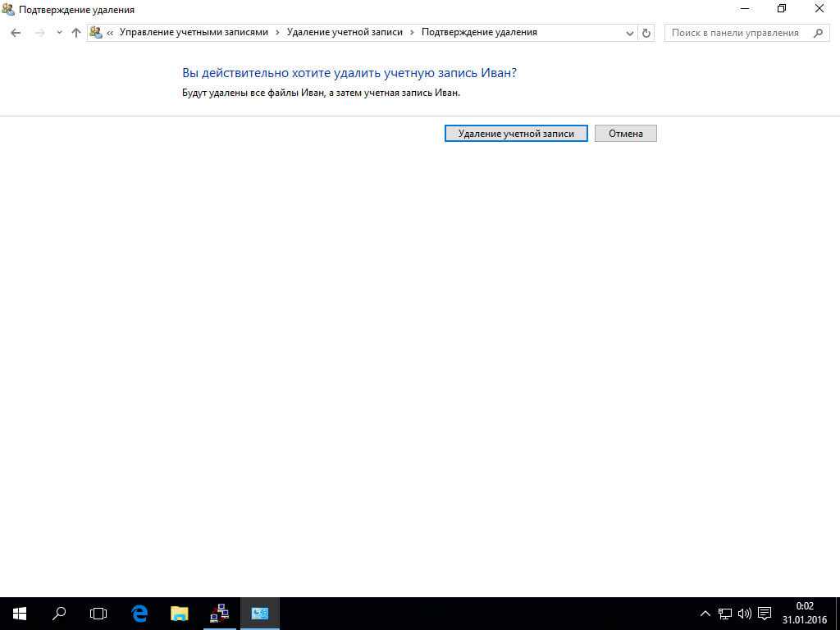The width and height of the screenshot is (840, 630).
Task: Expand the recent locations dropdown arrow
Action: pos(59,33)
